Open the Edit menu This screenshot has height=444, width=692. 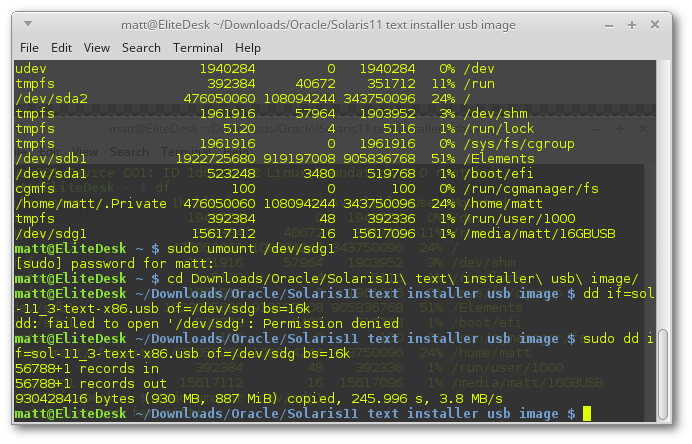coord(61,47)
